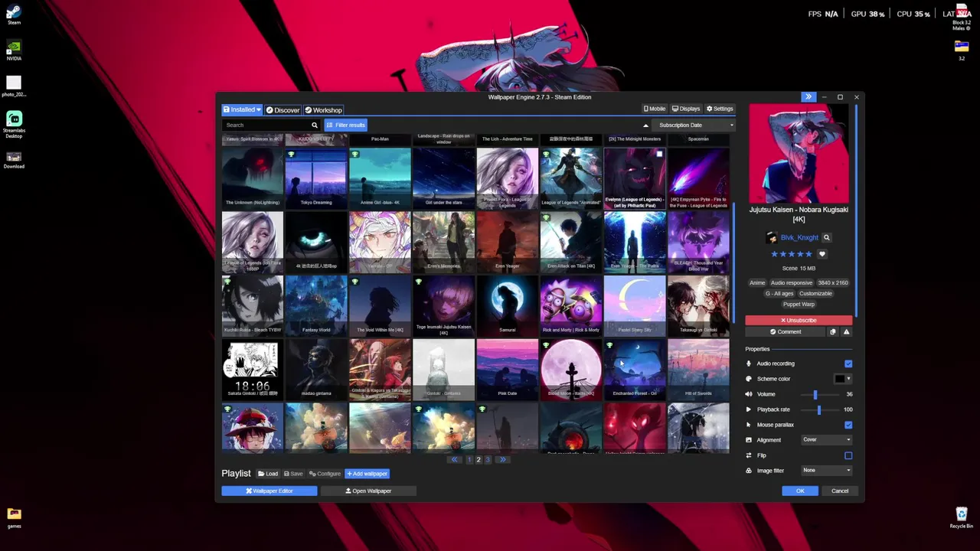980x551 pixels.
Task: Open the Displays menu
Action: pos(686,109)
